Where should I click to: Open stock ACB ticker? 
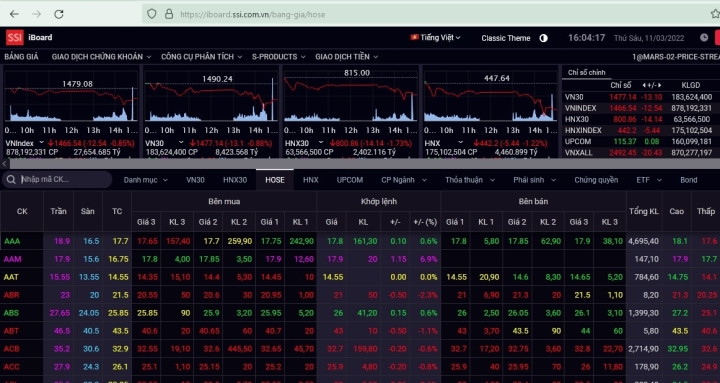[11, 349]
